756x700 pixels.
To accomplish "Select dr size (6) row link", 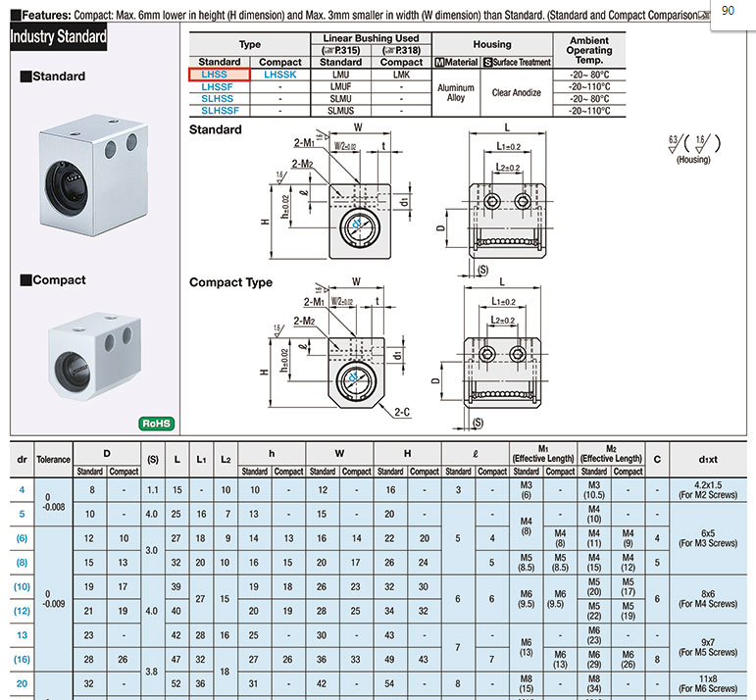I will coord(22,538).
